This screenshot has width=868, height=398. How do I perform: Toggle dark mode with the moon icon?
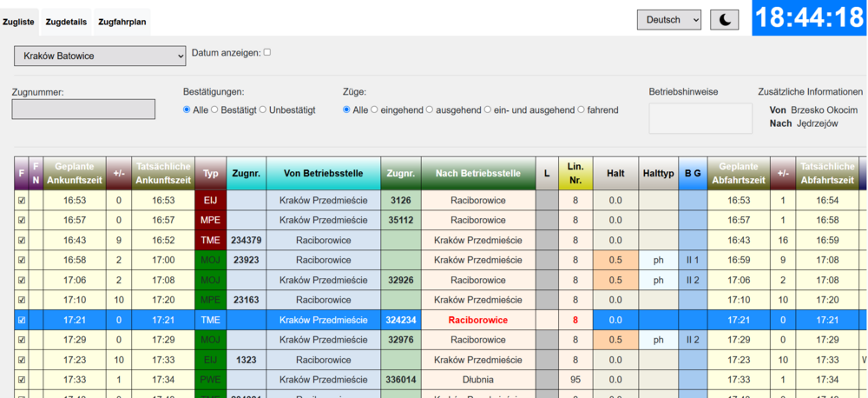724,20
